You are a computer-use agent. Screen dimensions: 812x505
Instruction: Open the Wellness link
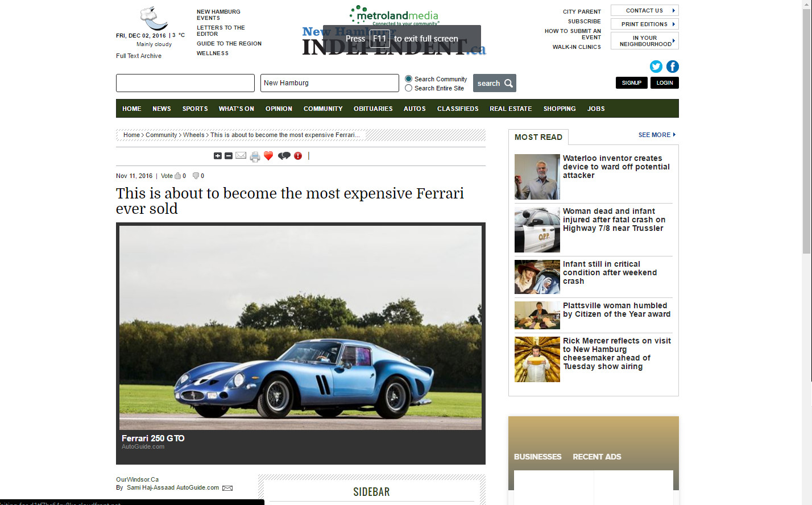[x=213, y=53]
